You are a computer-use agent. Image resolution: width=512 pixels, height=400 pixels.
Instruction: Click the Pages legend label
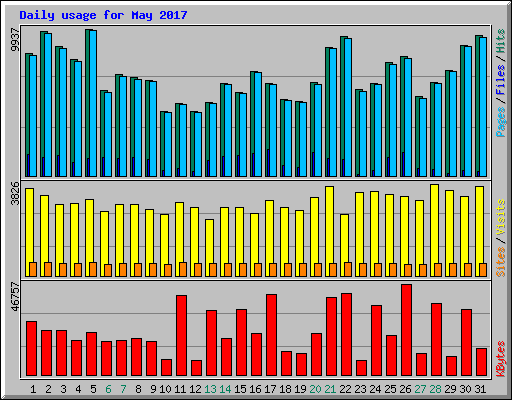501,122
